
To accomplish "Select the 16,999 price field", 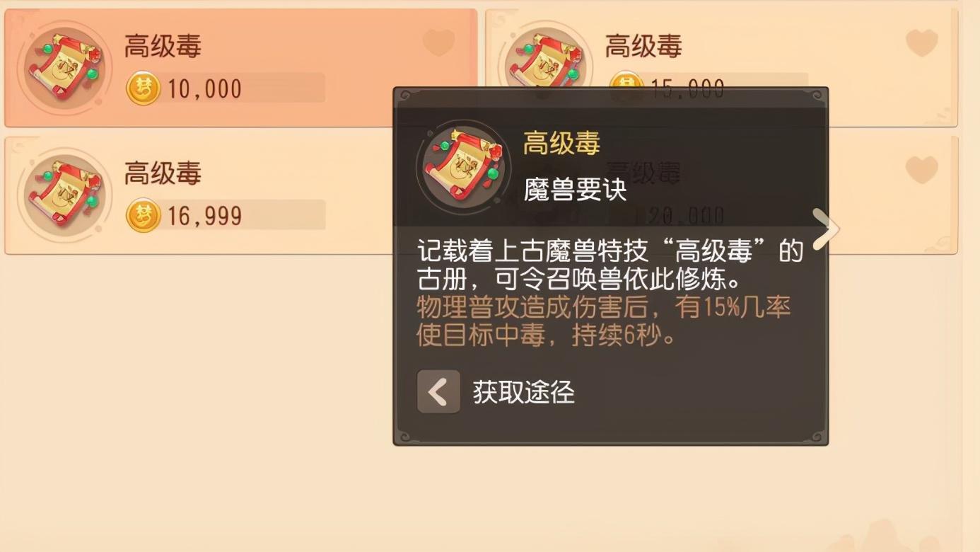I will pyautogui.click(x=226, y=216).
